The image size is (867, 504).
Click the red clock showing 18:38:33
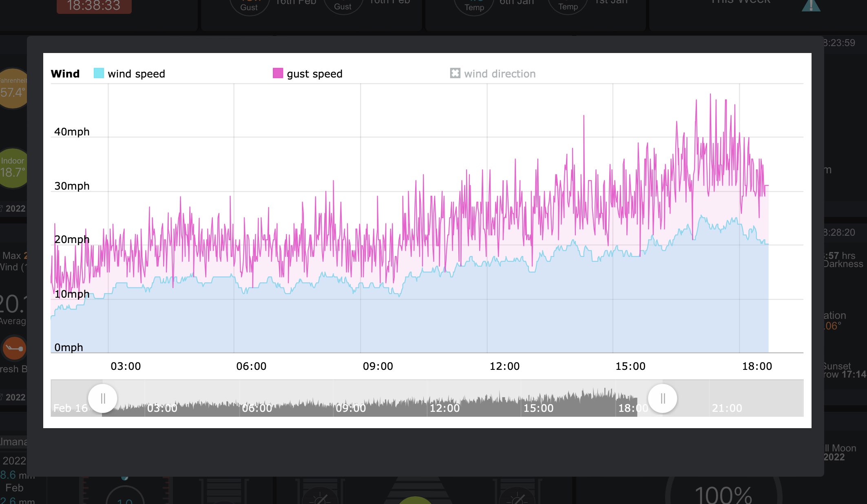click(94, 6)
